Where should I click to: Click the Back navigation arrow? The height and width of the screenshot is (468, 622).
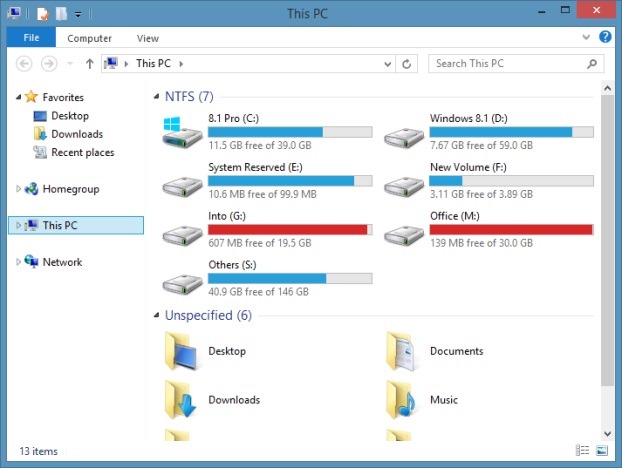point(24,64)
